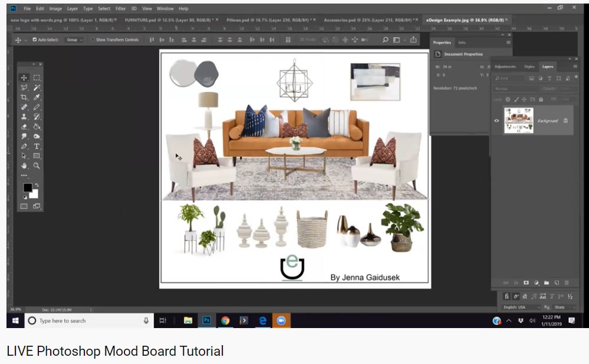The height and width of the screenshot is (364, 589).
Task: Choose the Eyedropper tool
Action: click(x=37, y=97)
